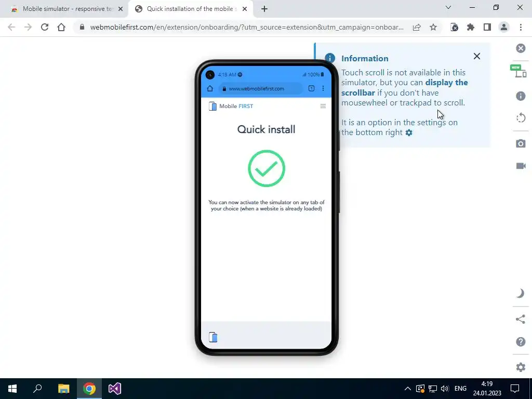Click the gear icon in Information message
The height and width of the screenshot is (399, 532).
click(x=409, y=132)
